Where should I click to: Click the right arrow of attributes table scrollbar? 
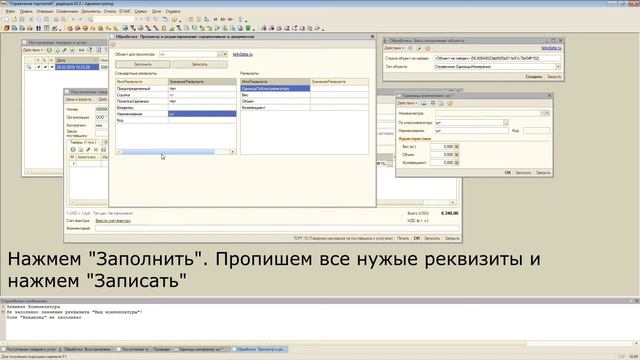click(x=233, y=152)
